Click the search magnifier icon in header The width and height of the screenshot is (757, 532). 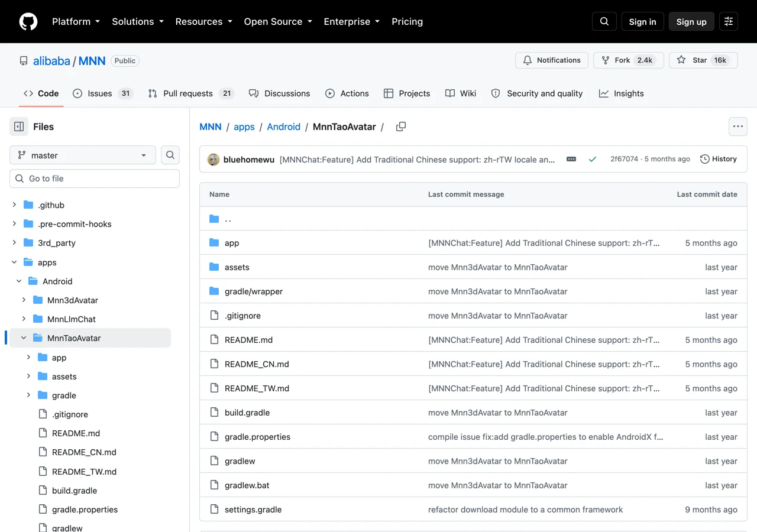coord(604,21)
